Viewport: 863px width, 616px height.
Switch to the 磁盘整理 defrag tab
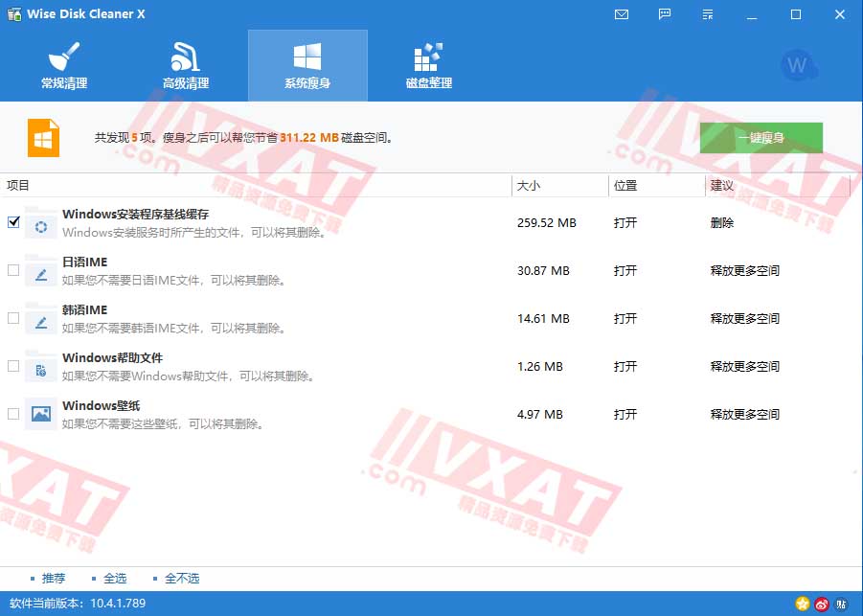[x=428, y=65]
